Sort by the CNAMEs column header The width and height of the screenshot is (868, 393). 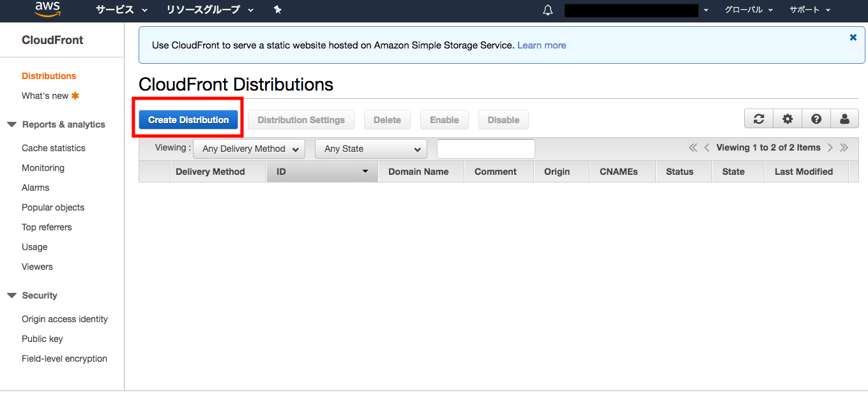(623, 172)
